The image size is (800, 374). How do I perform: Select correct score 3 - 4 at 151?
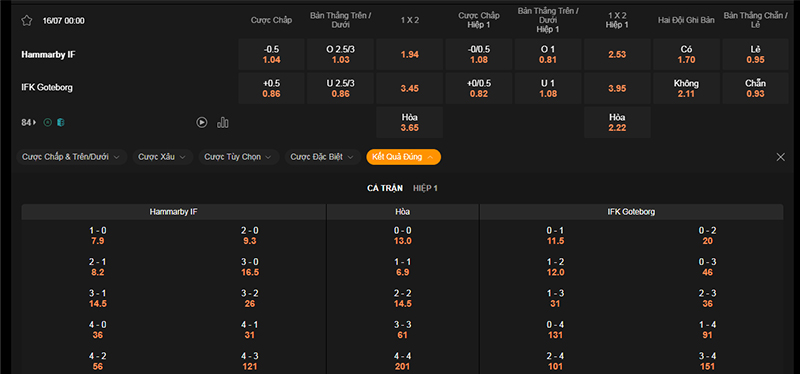[708, 361]
